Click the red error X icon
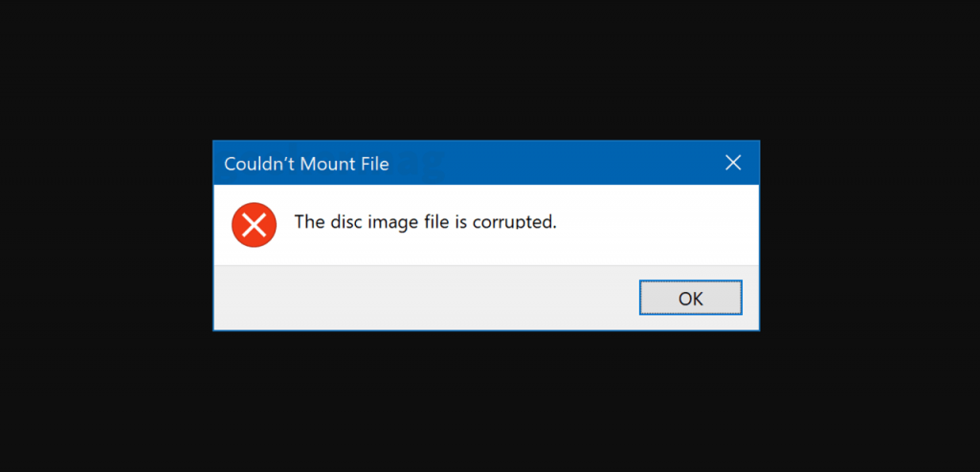This screenshot has width=980, height=472. 254,224
